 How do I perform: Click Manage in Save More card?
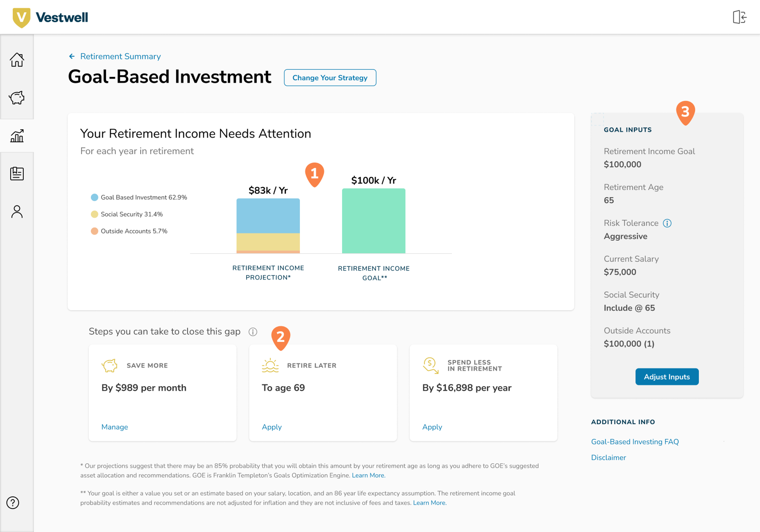pyautogui.click(x=114, y=427)
